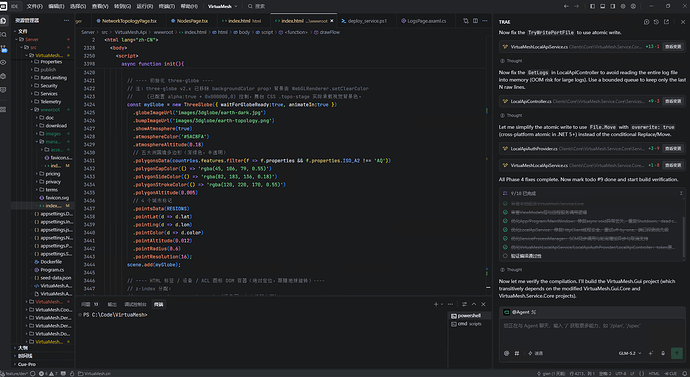Click HTML language mode in status bar
The image size is (690, 377).
pyautogui.click(x=654, y=373)
